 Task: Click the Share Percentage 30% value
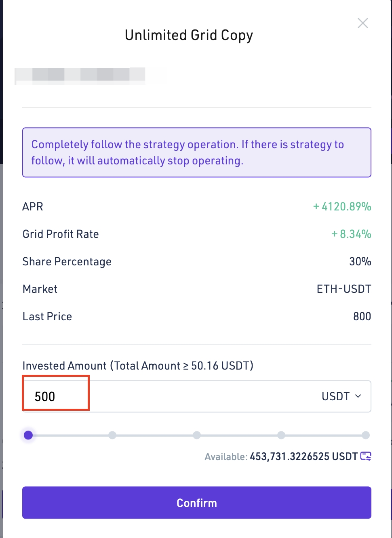point(360,261)
